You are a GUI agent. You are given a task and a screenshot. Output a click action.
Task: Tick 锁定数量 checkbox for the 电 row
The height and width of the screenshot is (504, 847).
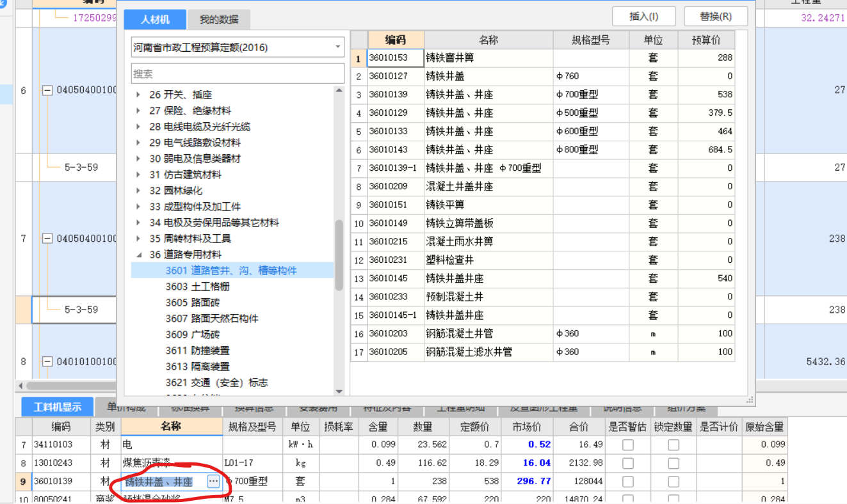(x=674, y=445)
